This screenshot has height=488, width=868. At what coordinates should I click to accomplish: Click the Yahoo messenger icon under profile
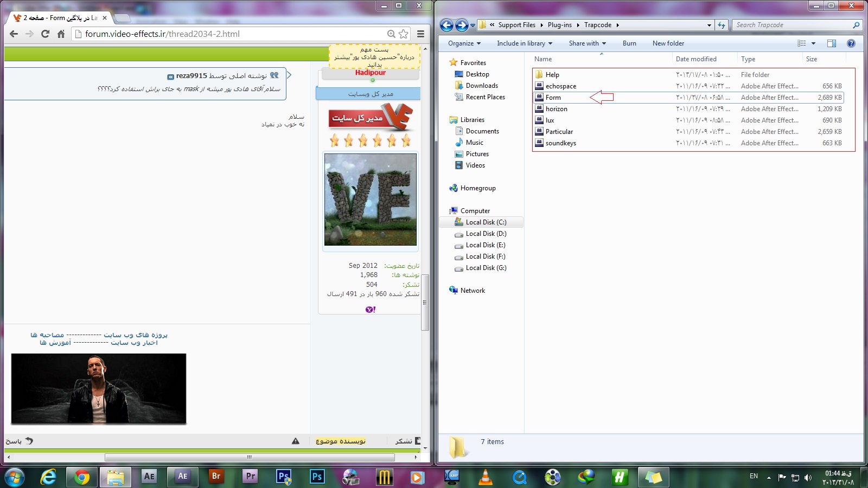tap(371, 310)
